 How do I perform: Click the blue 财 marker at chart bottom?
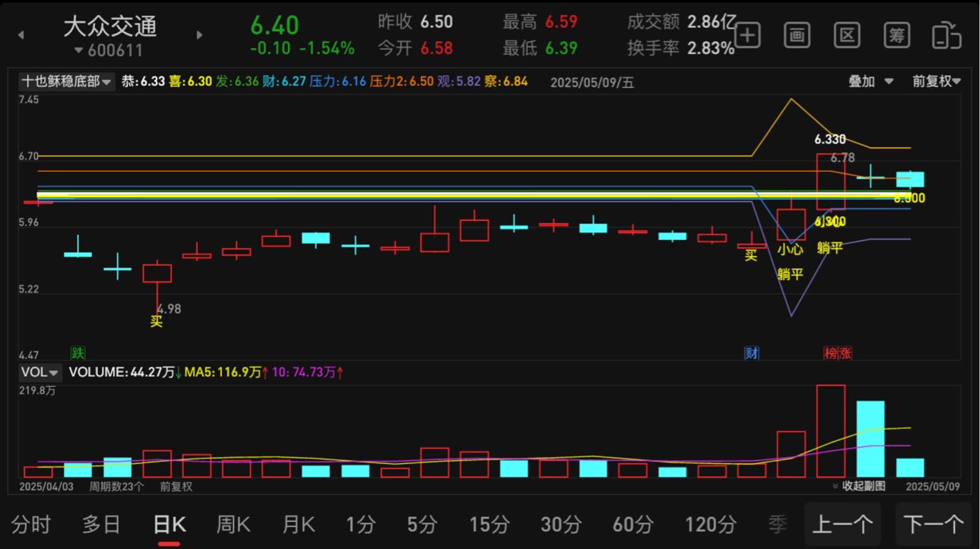[752, 352]
